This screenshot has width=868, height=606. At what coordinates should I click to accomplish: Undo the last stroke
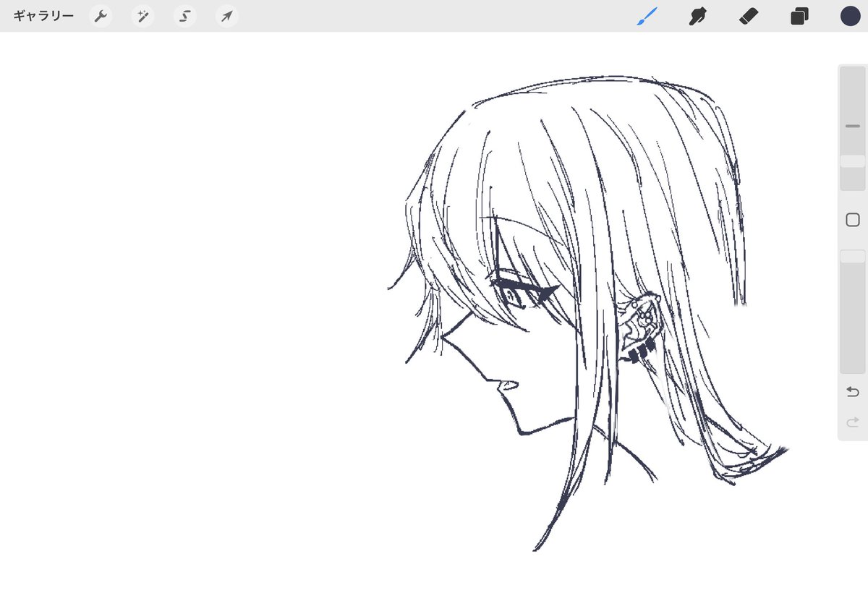(853, 391)
